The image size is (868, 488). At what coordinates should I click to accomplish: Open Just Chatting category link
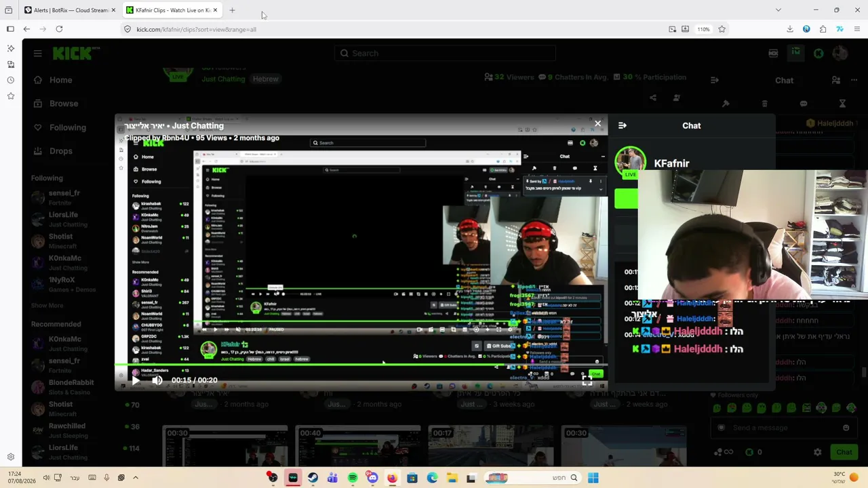(223, 79)
